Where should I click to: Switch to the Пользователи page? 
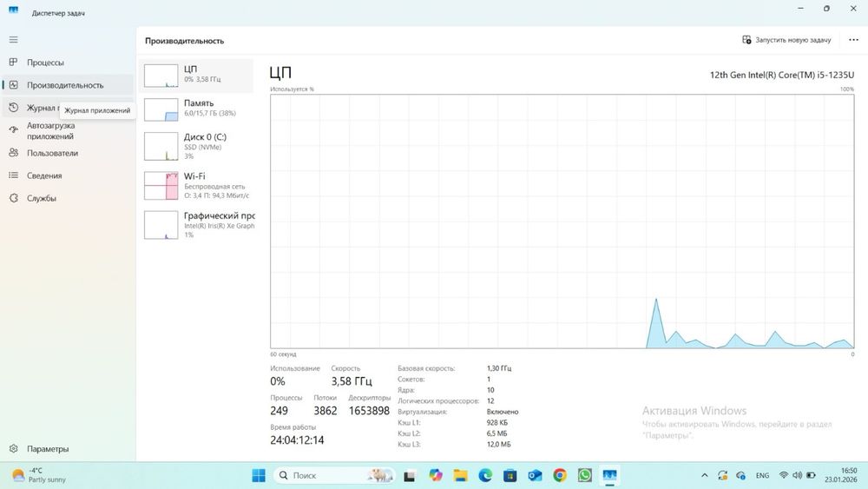68,153
